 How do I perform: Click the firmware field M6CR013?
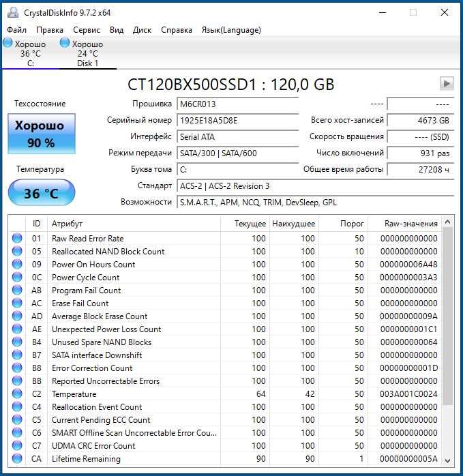238,104
